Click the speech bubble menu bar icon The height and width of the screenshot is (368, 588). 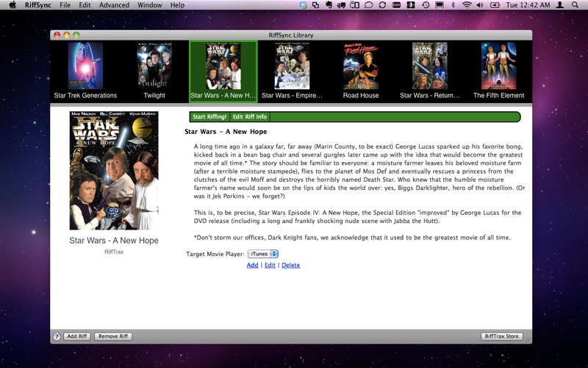click(x=369, y=5)
